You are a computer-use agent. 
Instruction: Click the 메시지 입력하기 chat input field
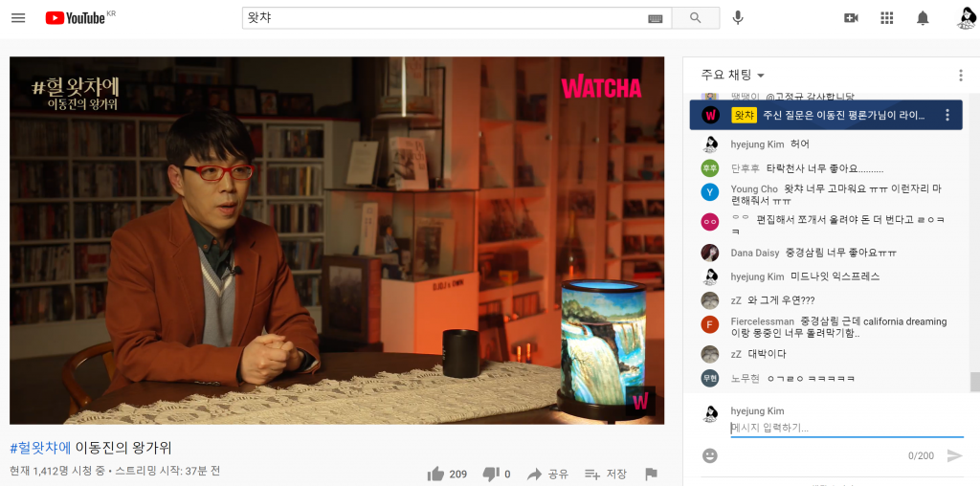coord(847,429)
